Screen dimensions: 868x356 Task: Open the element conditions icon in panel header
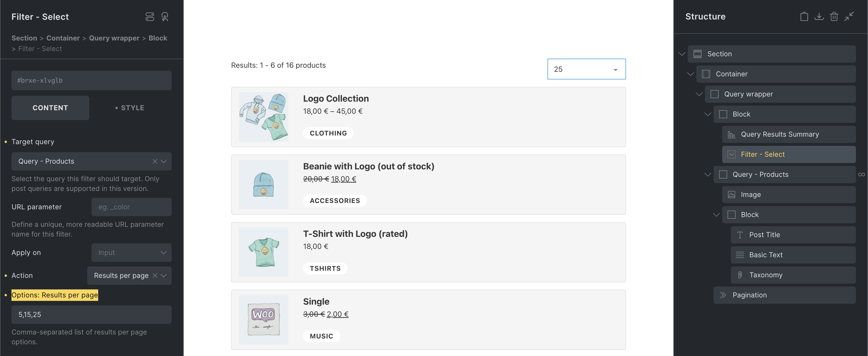[x=150, y=17]
